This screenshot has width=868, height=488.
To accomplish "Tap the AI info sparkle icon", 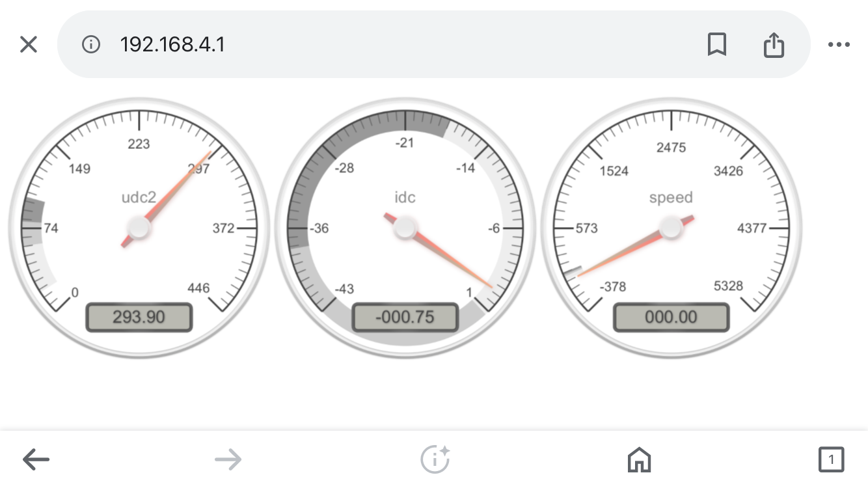I will (x=435, y=459).
